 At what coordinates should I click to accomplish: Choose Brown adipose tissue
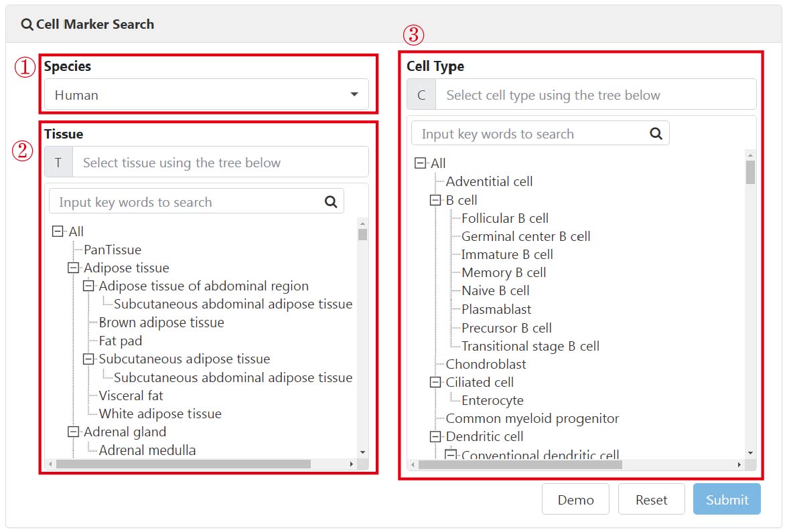pyautogui.click(x=161, y=323)
